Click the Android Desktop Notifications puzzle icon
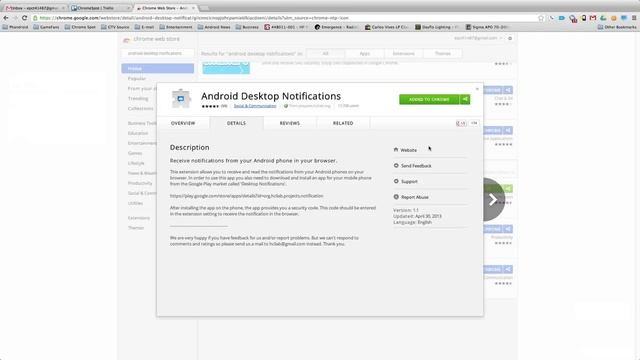The height and width of the screenshot is (360, 640). click(181, 98)
